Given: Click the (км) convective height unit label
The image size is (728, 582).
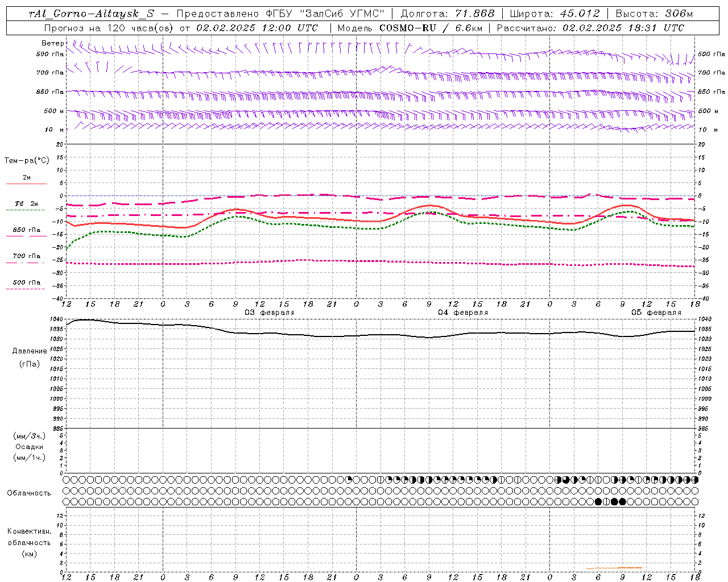Looking at the screenshot, I should point(29,554).
